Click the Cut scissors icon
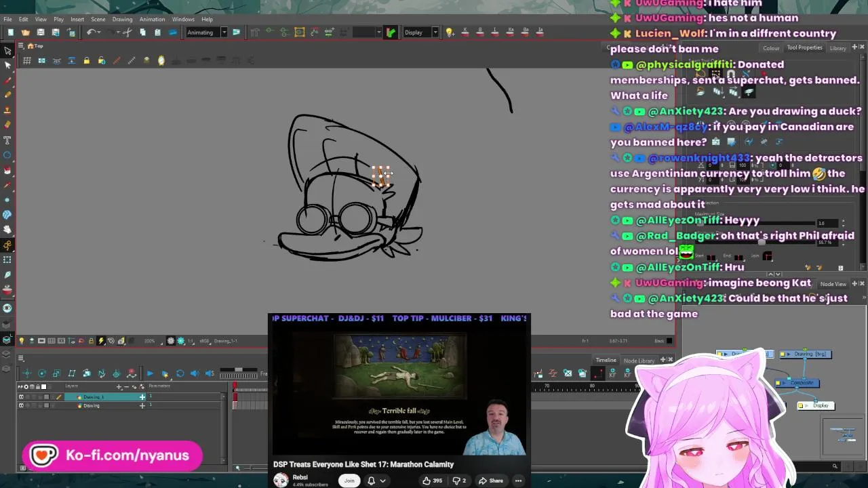 click(127, 33)
